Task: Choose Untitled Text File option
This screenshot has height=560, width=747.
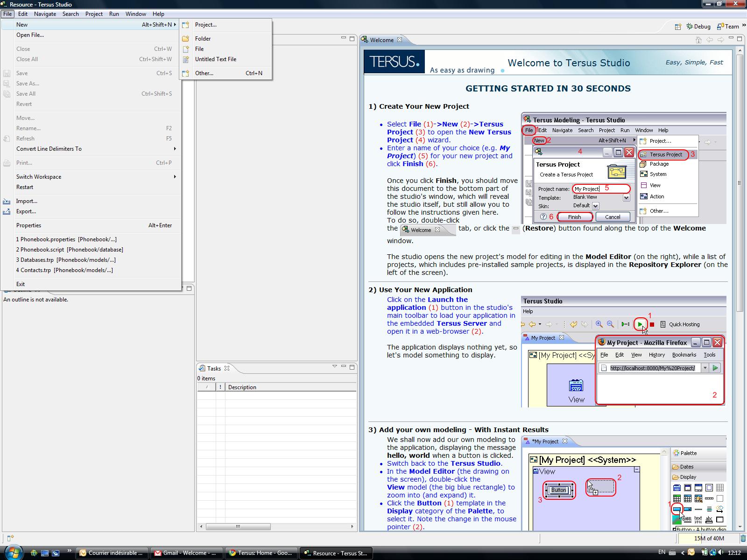Action: tap(215, 59)
